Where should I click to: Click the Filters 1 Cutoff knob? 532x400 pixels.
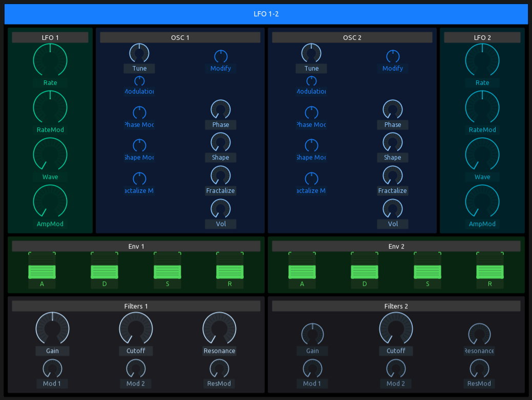136,329
